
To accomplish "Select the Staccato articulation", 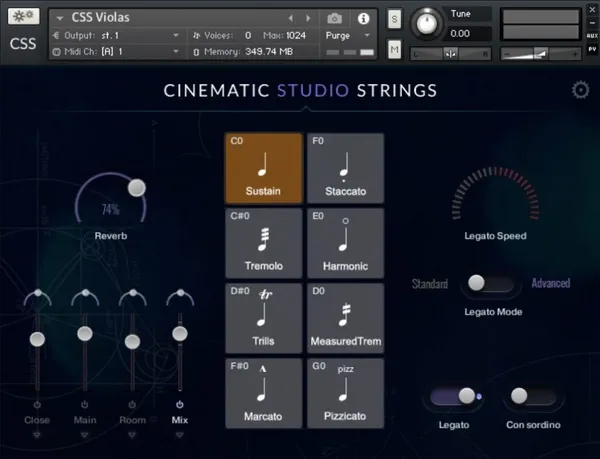I will pyautogui.click(x=345, y=168).
